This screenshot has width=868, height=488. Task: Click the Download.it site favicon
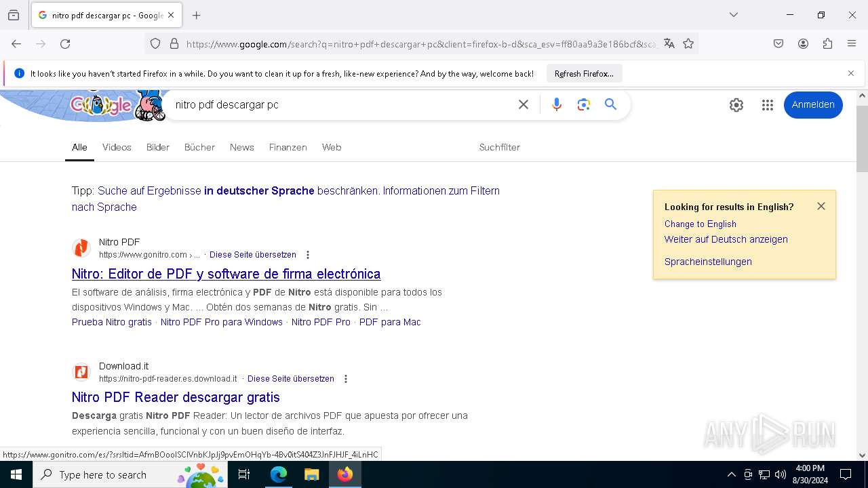[81, 372]
